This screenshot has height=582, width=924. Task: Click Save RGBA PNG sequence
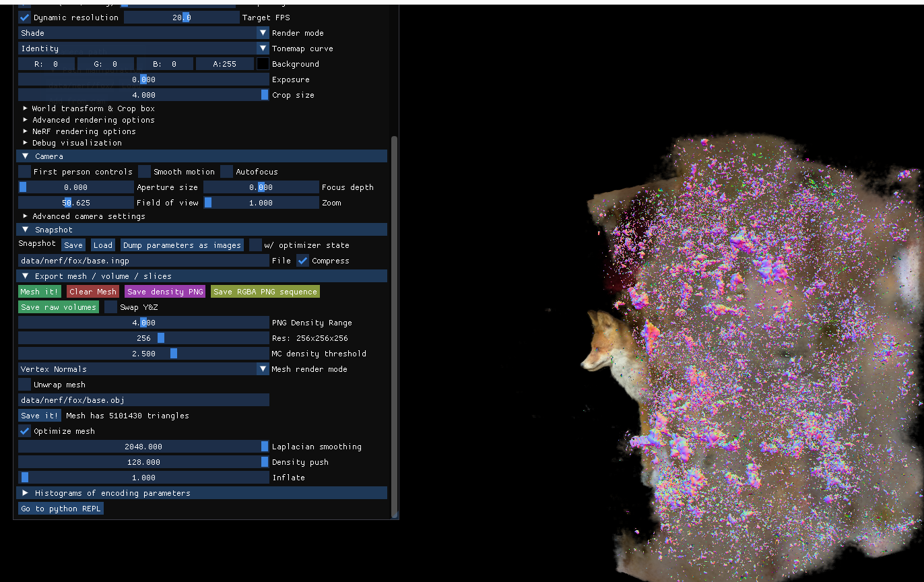[265, 291]
